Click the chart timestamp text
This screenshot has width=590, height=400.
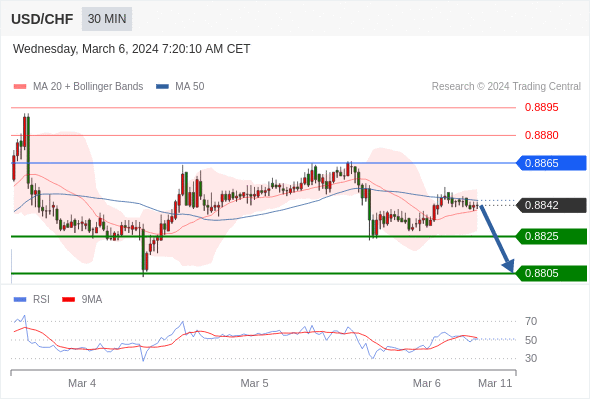tap(132, 49)
